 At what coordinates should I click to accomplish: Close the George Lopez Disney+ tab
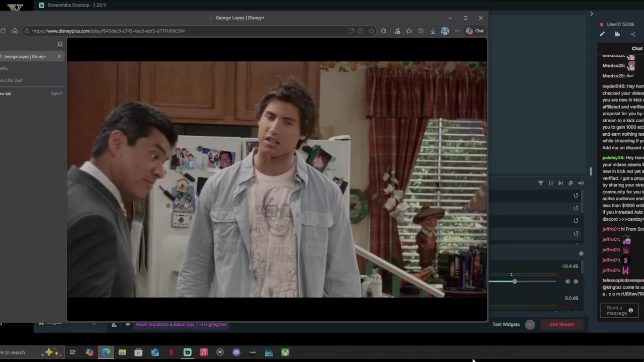[59, 56]
